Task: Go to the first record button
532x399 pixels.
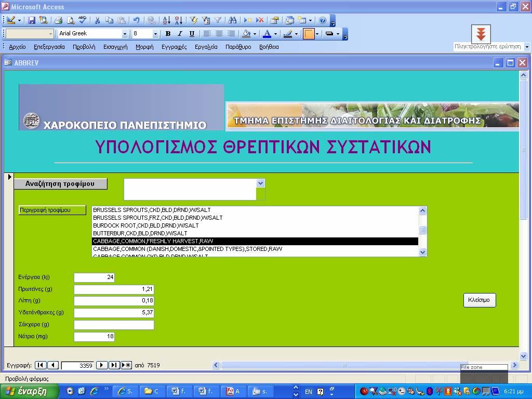Action: click(x=41, y=365)
